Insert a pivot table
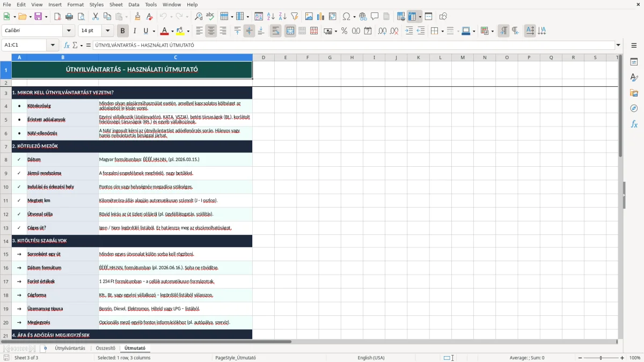This screenshot has width=644, height=362. click(x=333, y=17)
